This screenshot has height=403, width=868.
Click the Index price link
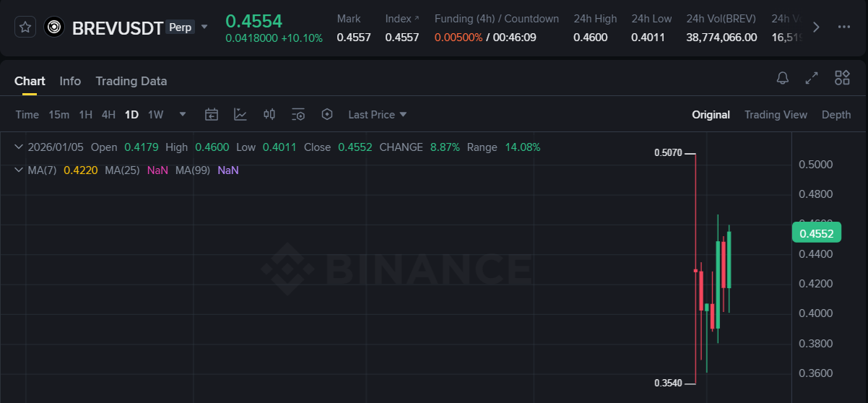[402, 19]
